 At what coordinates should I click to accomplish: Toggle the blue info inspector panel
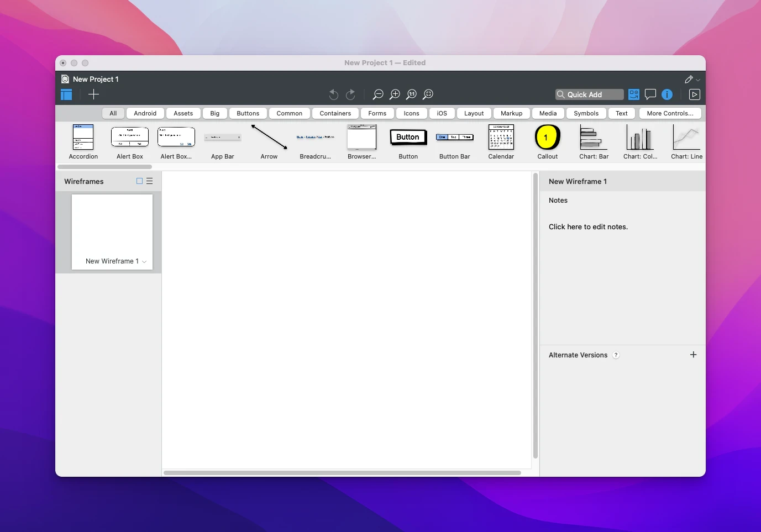coord(667,94)
